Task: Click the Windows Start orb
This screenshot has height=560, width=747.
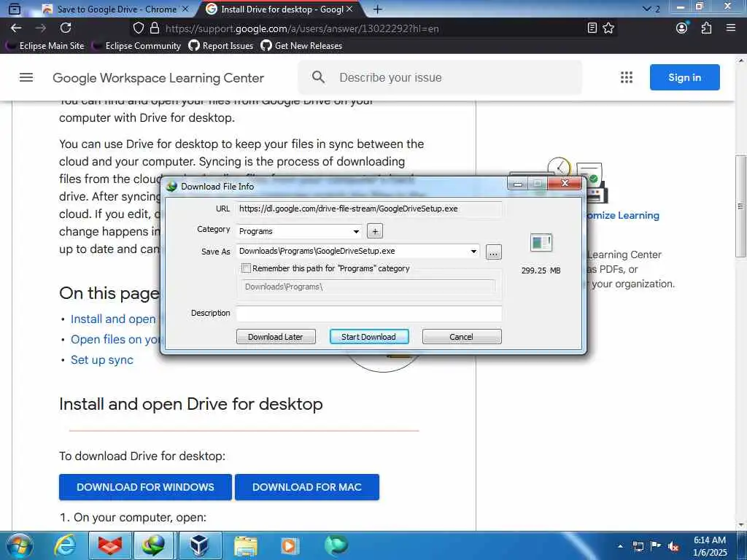Action: 19,545
